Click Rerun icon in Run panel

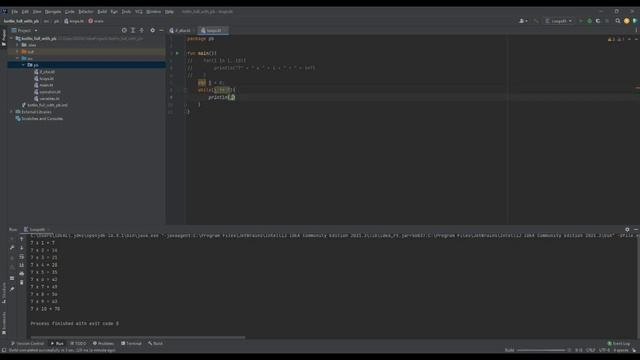pyautogui.click(x=12, y=240)
